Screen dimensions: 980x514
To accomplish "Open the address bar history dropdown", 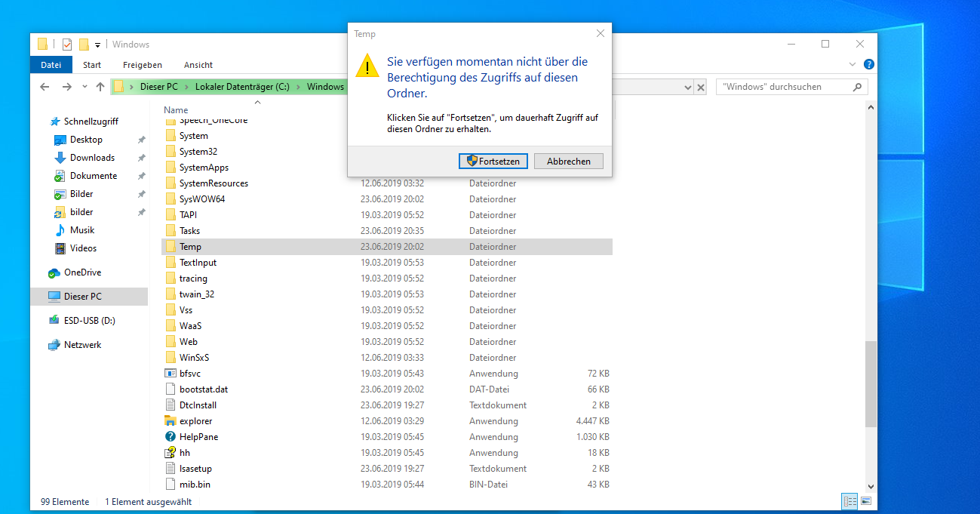I will coord(687,87).
